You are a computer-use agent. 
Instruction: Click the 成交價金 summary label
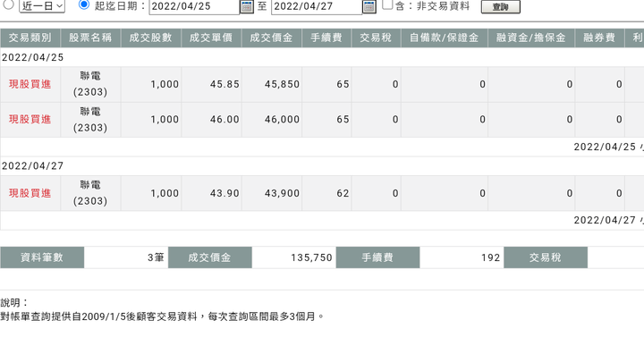pos(210,257)
